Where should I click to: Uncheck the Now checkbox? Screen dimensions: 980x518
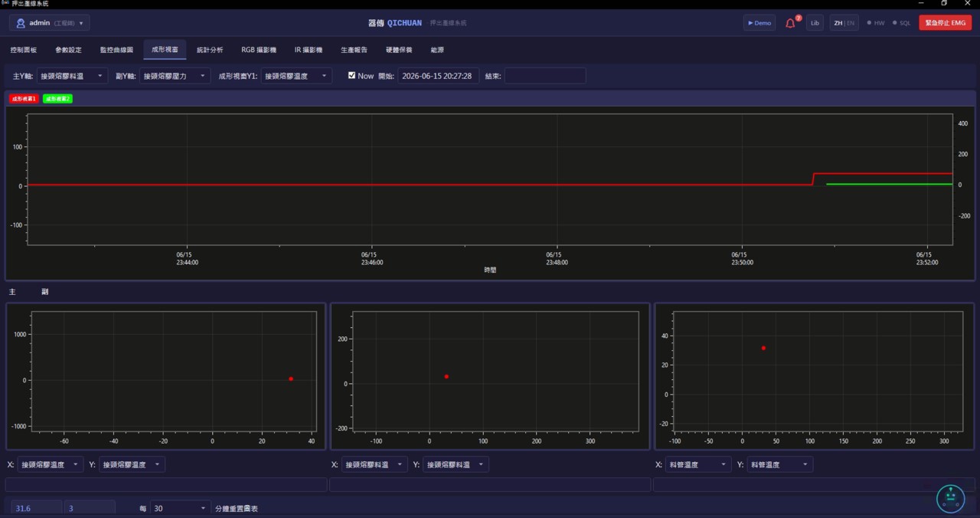351,76
